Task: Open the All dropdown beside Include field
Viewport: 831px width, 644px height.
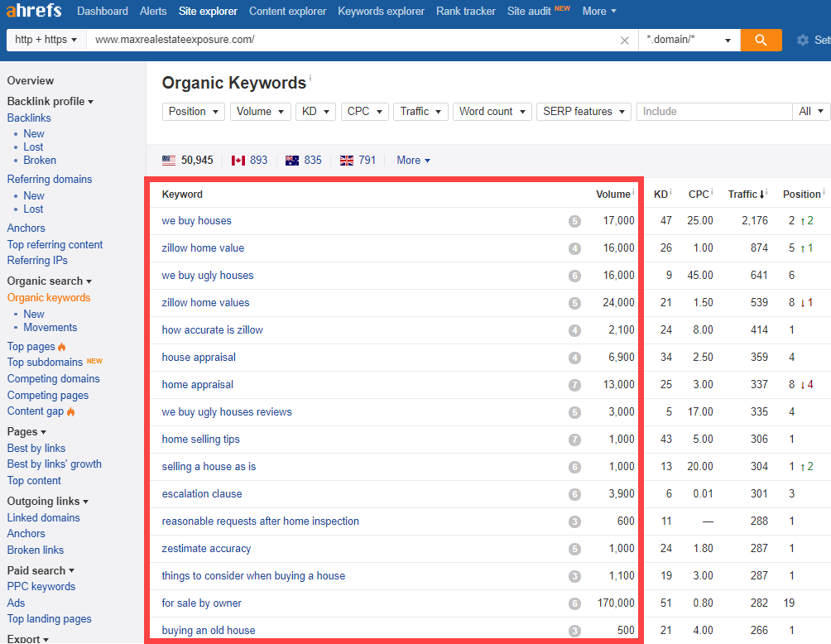Action: pyautogui.click(x=811, y=111)
